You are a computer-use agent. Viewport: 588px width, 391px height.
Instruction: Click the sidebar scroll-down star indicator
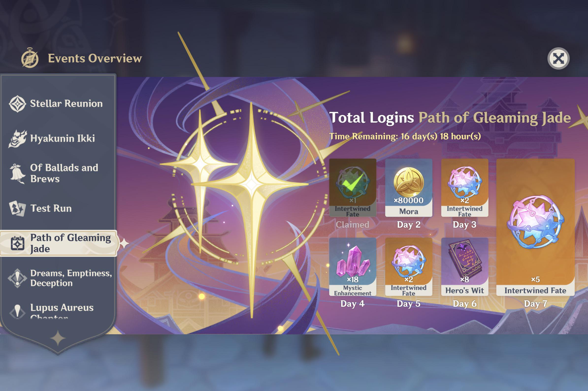point(58,338)
